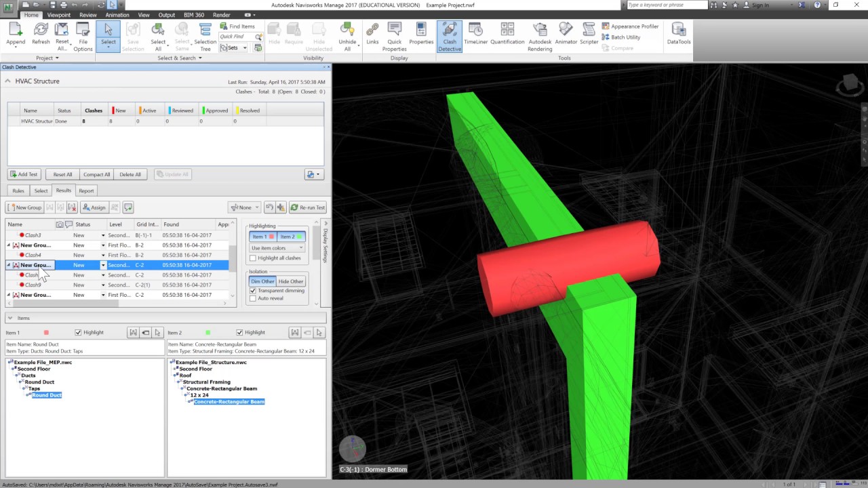868x488 pixels.
Task: Open status dropdown for Clash4 row
Action: (x=104, y=255)
